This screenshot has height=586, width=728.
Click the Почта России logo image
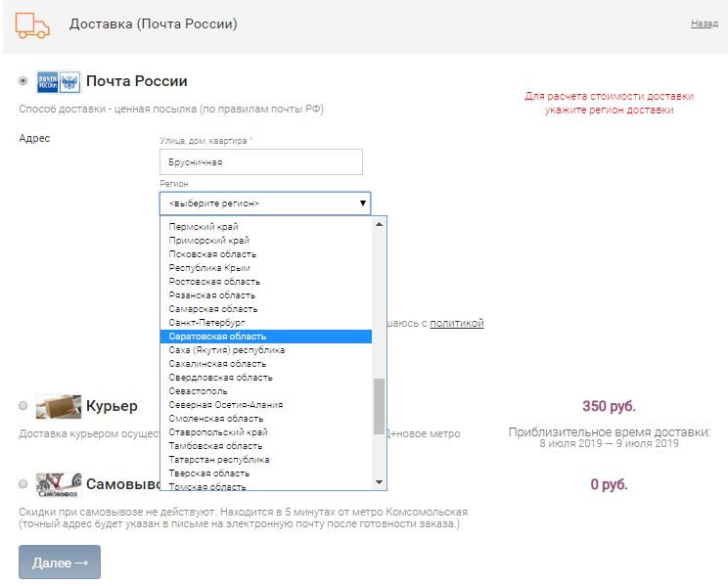click(x=59, y=82)
